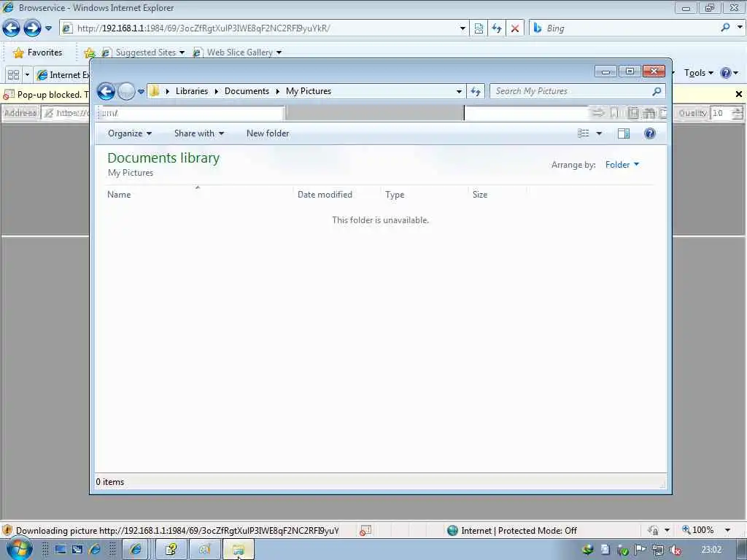The width and height of the screenshot is (747, 560).
Task: Open the IE Tools menu
Action: pyautogui.click(x=698, y=73)
